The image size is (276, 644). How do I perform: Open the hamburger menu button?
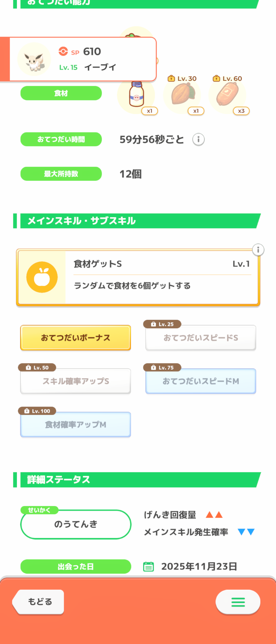tap(238, 602)
